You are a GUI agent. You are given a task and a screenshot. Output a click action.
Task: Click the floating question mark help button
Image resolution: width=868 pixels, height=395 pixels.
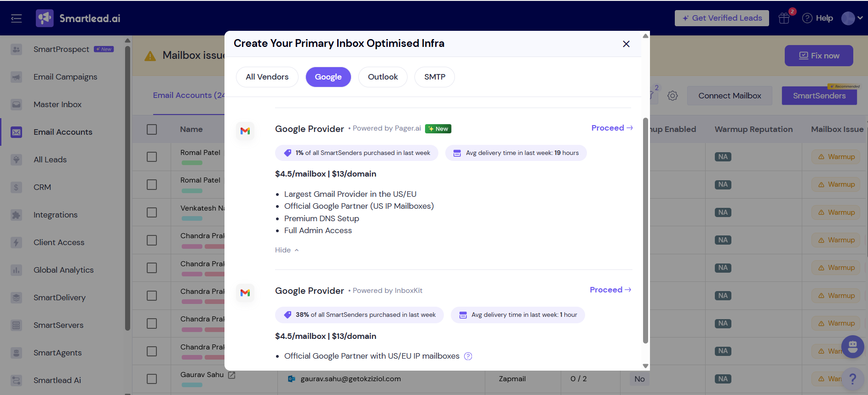[853, 379]
